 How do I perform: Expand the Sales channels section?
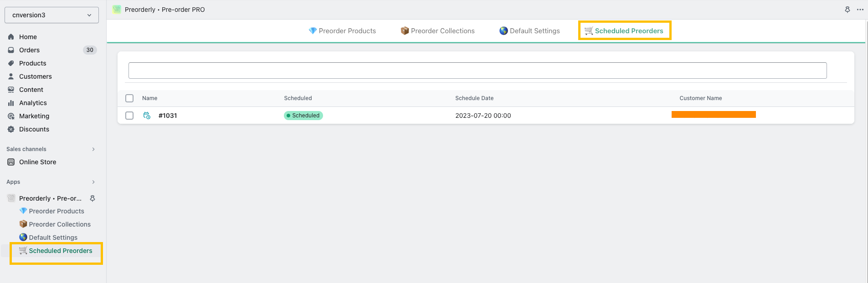(93, 149)
